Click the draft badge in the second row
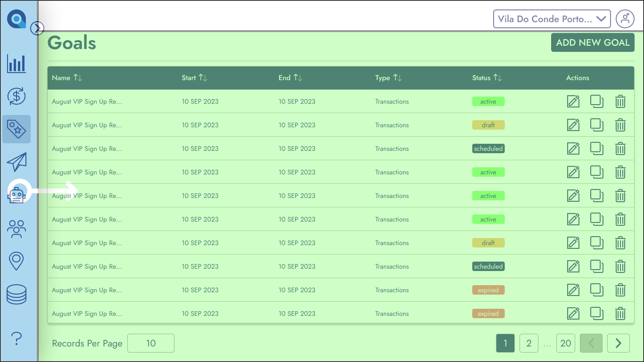Screen dimensions: 644x362 click(488, 125)
